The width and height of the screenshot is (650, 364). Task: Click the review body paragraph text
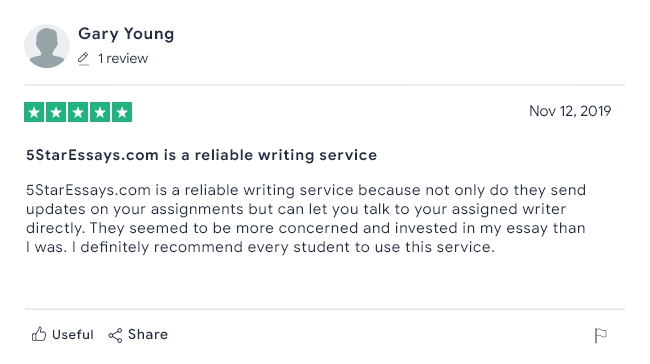(x=306, y=218)
